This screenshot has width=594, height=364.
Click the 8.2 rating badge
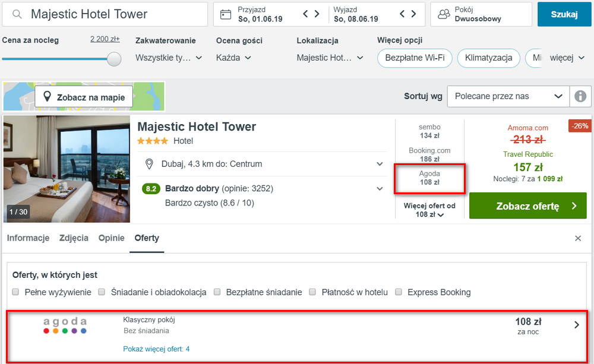[151, 189]
